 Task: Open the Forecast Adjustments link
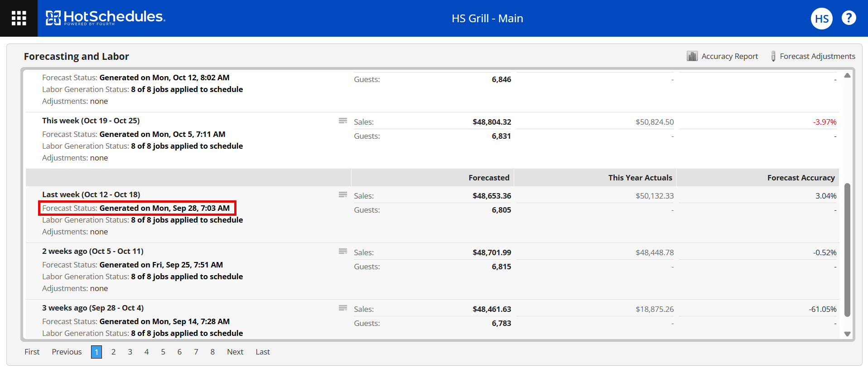pos(817,56)
